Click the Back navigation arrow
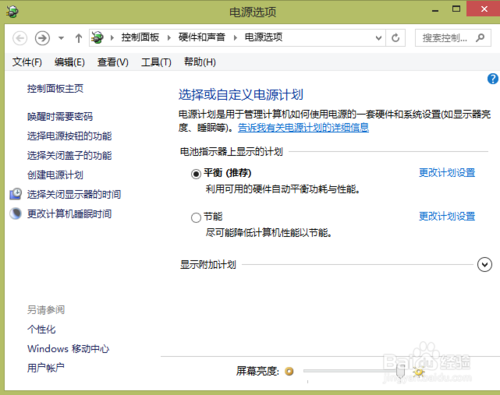 coord(20,38)
